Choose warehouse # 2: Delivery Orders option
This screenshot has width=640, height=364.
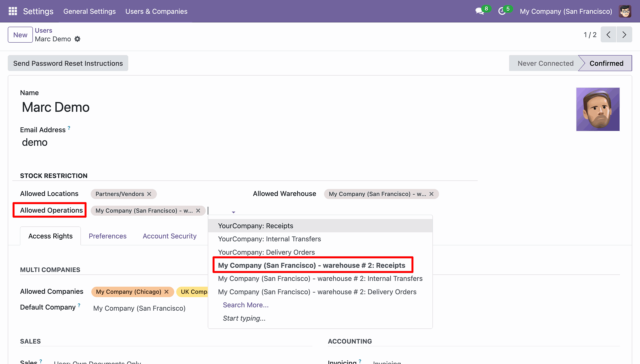pyautogui.click(x=317, y=292)
